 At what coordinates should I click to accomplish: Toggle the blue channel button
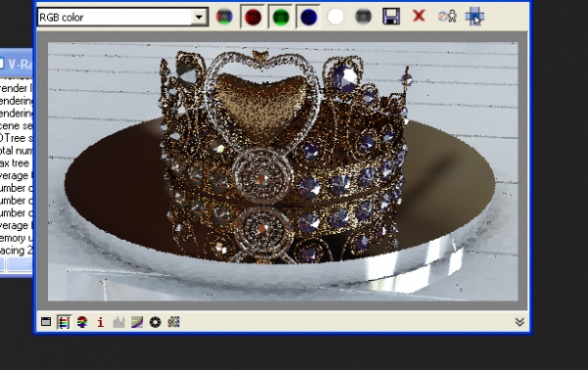(309, 17)
